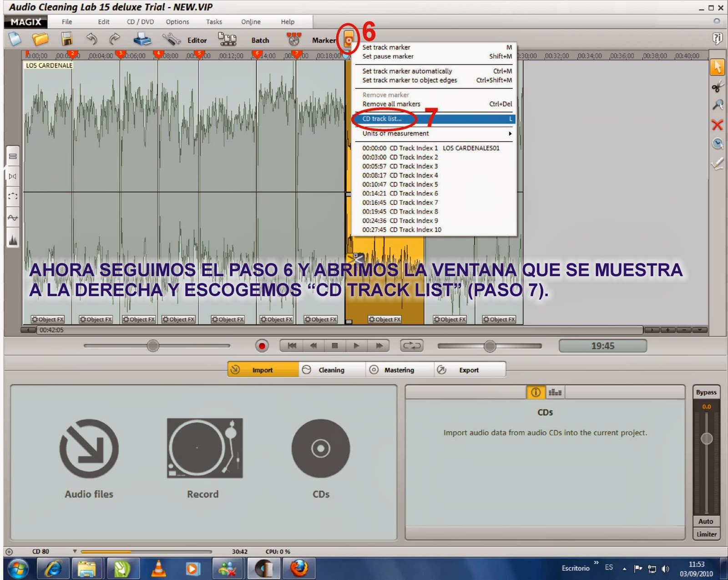Open the CD 80 dropdown arrow
The image size is (728, 580).
pyautogui.click(x=75, y=551)
